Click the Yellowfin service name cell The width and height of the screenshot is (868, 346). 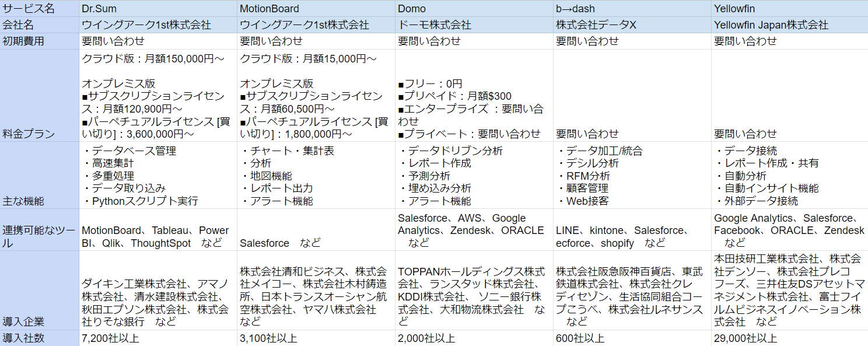790,9
